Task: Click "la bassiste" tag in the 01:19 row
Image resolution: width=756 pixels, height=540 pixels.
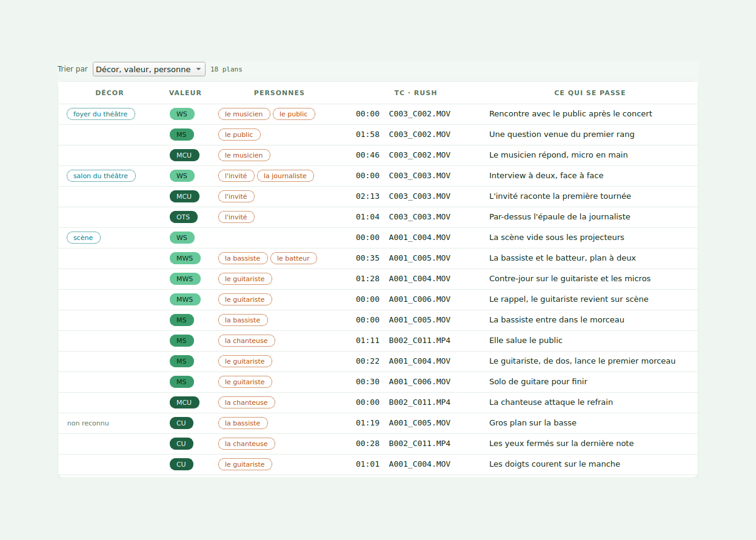Action: point(243,423)
